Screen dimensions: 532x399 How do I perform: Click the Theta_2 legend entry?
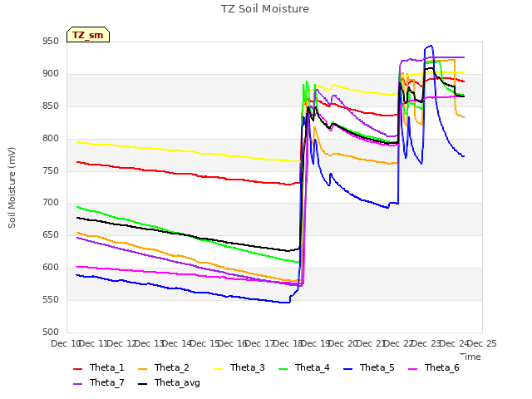164,367
